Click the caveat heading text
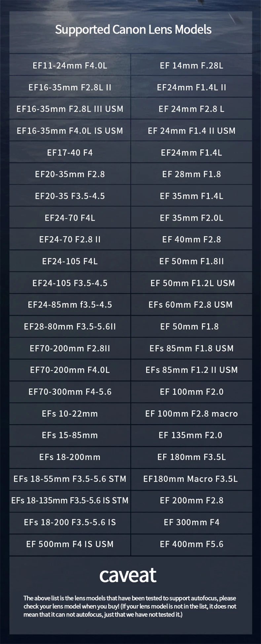The width and height of the screenshot is (261, 644). pos(128,575)
